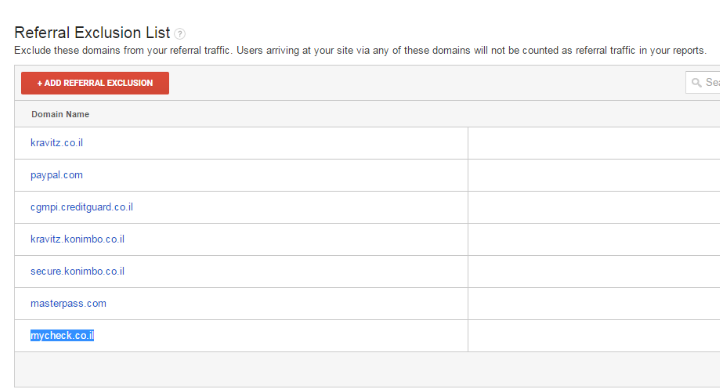Select the cgmpi.creditguard.co.il domain entry
This screenshot has height=392, width=720.
(82, 207)
